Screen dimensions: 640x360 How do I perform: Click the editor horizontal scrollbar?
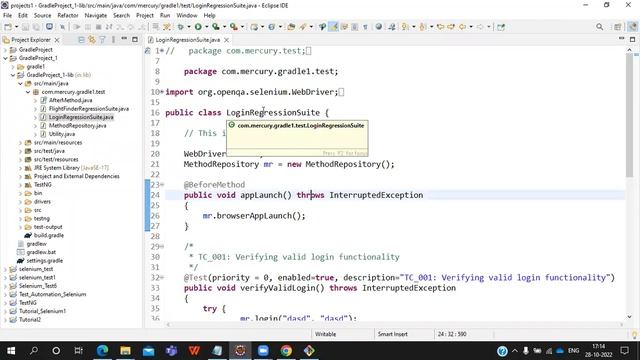coord(394,324)
